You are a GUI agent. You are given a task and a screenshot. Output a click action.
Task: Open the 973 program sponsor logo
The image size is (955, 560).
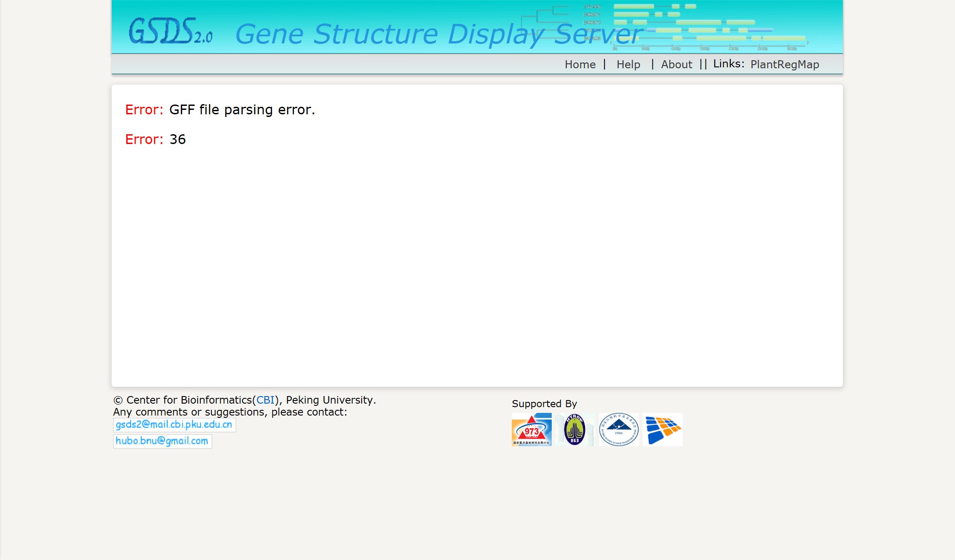click(x=531, y=429)
